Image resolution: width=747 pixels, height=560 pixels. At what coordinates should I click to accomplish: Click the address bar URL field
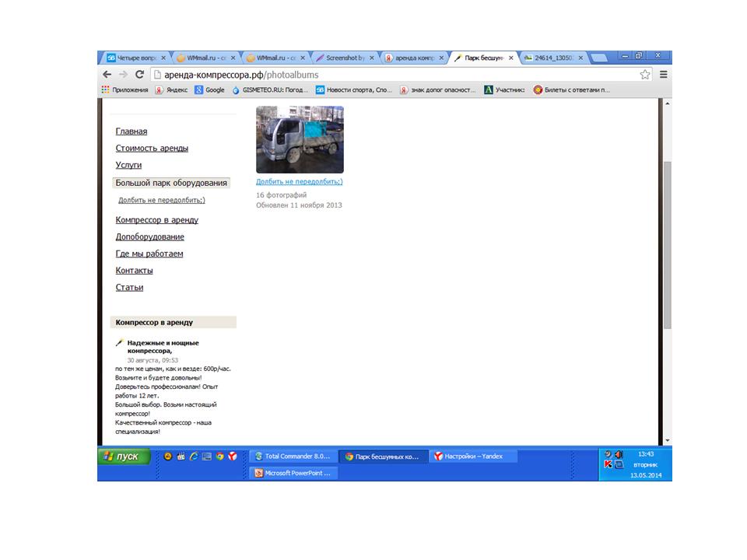[x=400, y=75]
